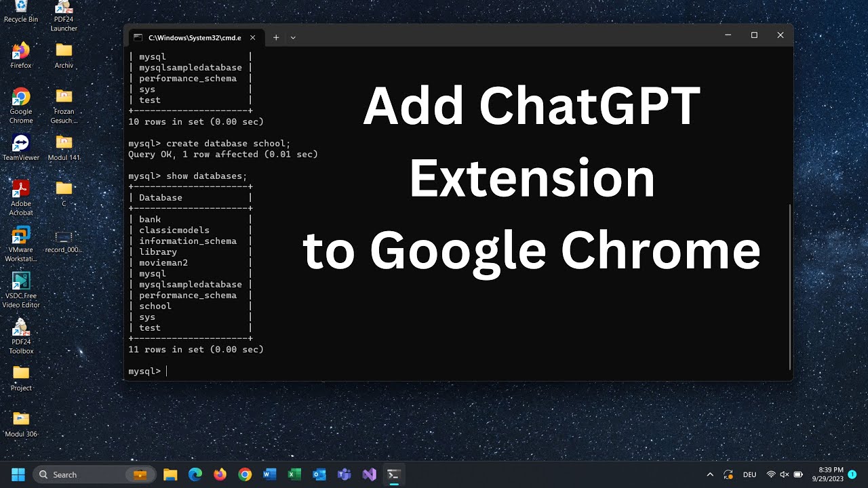The height and width of the screenshot is (488, 868).
Task: Open the Recycle Bin desktop icon
Action: coord(20,11)
